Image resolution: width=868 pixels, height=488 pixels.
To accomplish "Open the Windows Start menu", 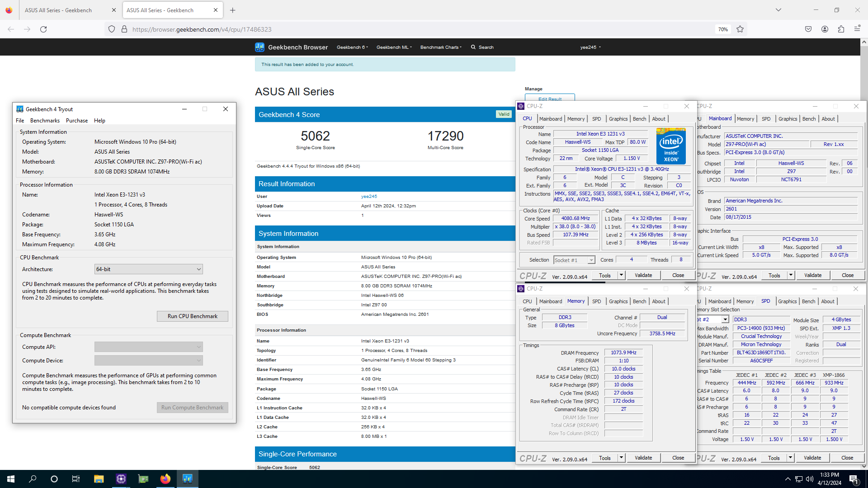I will [x=11, y=479].
